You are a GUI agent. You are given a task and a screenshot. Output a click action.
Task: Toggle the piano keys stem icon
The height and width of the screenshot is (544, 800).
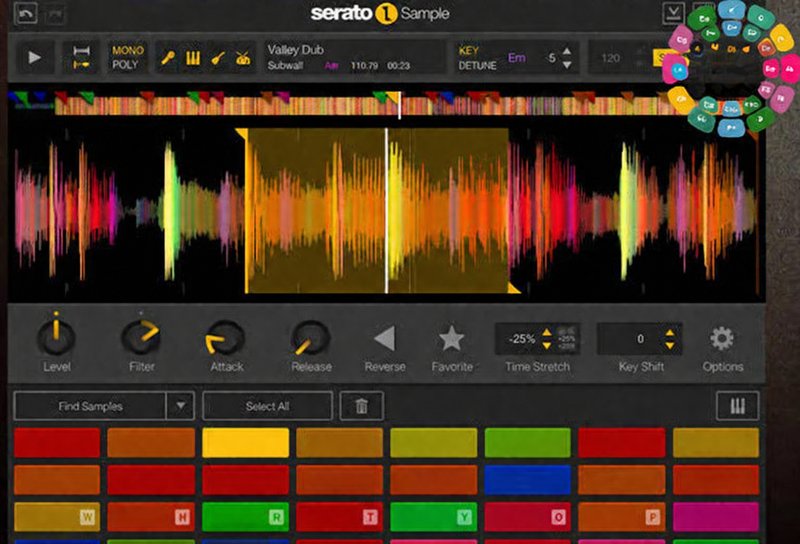[x=193, y=58]
